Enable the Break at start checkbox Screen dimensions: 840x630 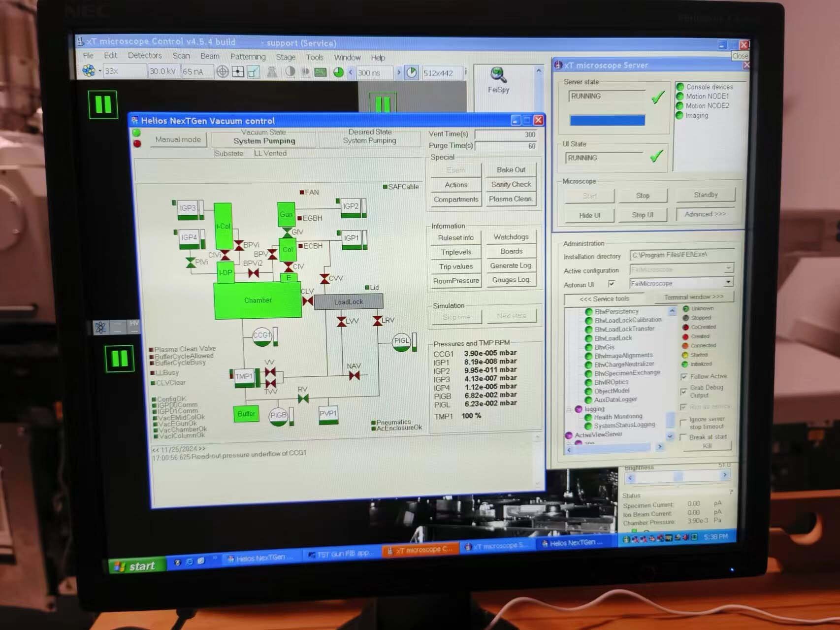(683, 437)
